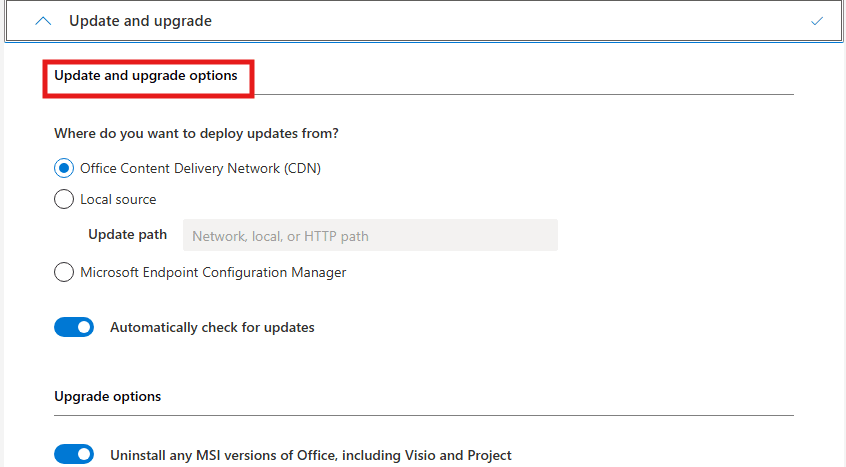
Task: Click the Uninstall any MSI versions label
Action: (x=310, y=455)
